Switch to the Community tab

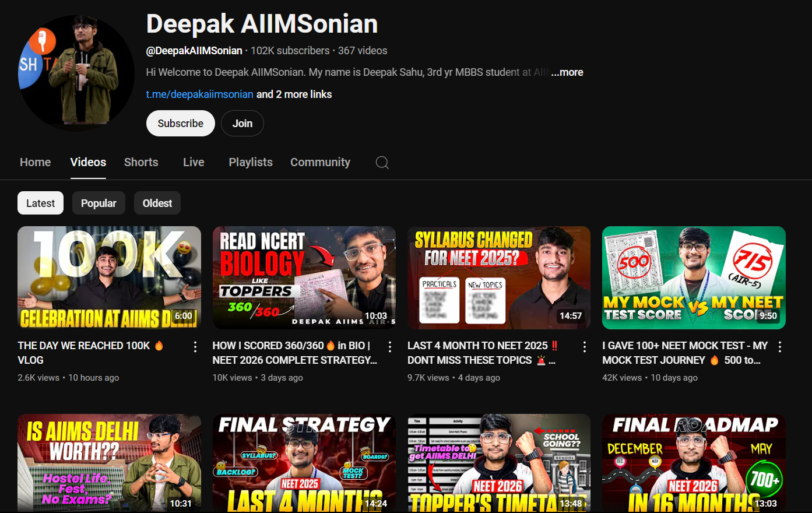click(x=320, y=162)
